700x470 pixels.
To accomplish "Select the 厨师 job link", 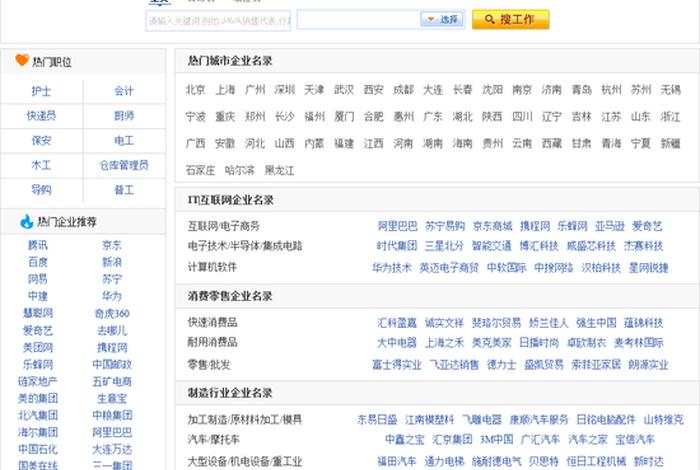I will tap(124, 116).
